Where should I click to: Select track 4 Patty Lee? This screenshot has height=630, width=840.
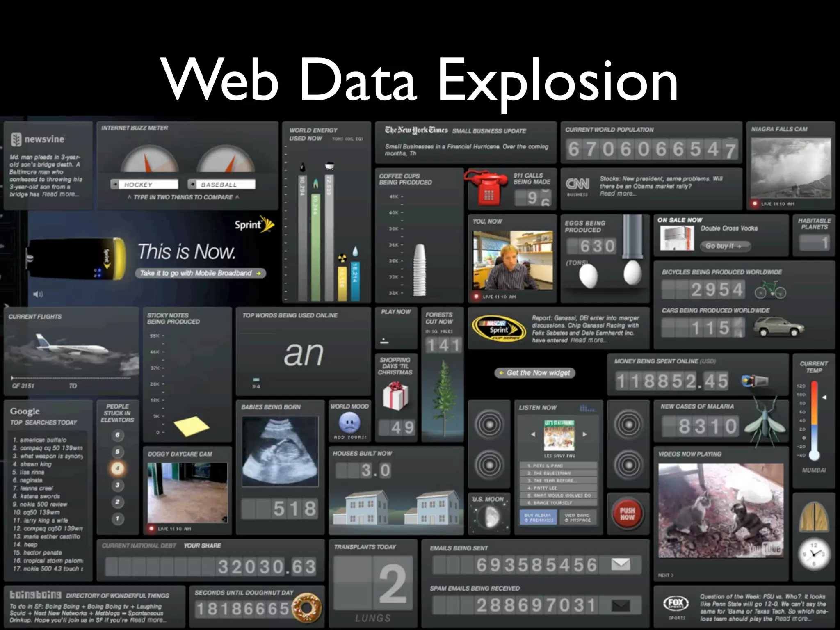[558, 488]
